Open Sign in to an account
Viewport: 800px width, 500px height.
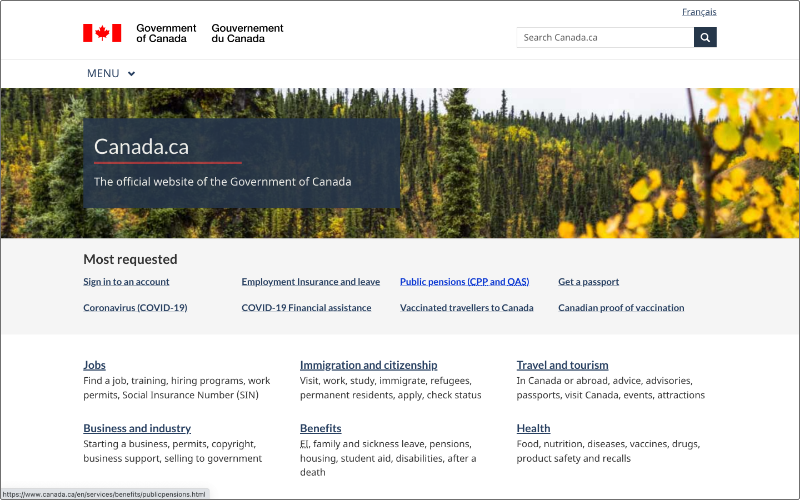126,282
